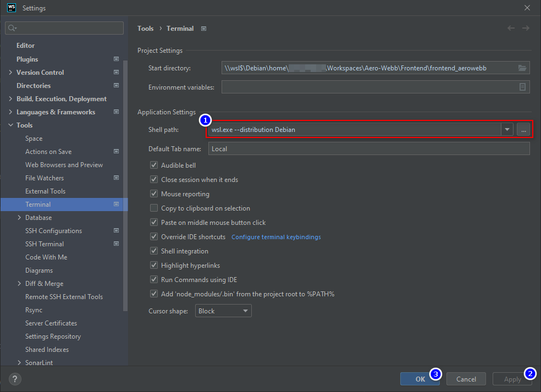Open Remote SSH External Tools settings
541x392 pixels.
64,297
